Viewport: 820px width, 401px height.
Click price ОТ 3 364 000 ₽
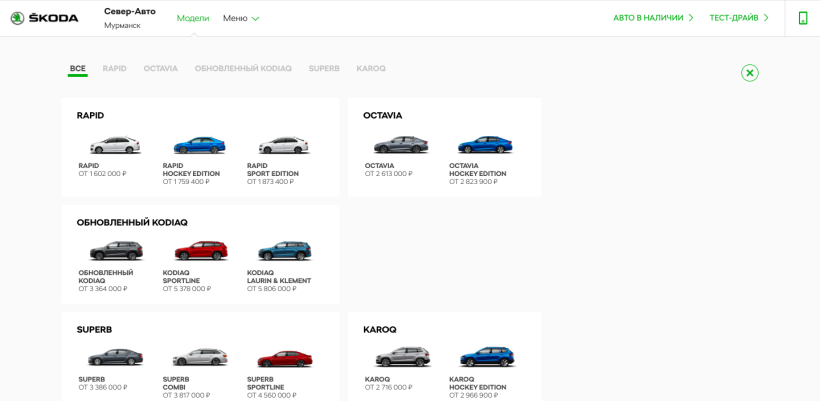click(x=103, y=289)
